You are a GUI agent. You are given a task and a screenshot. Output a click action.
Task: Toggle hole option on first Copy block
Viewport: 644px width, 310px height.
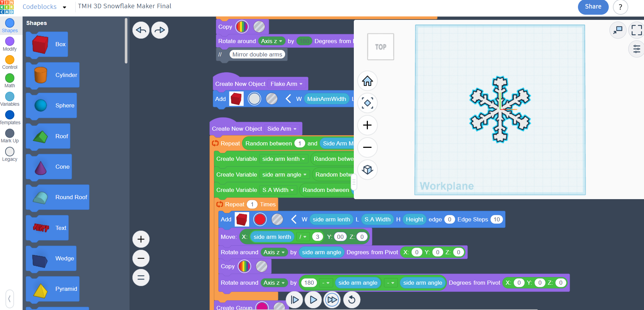click(x=259, y=27)
